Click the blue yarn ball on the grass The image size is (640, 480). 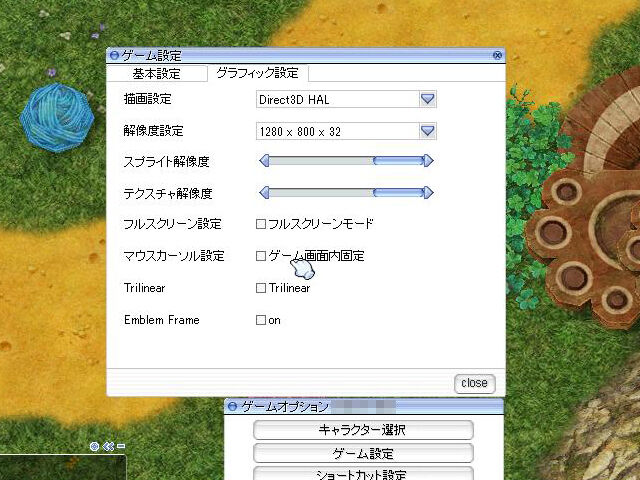[57, 118]
